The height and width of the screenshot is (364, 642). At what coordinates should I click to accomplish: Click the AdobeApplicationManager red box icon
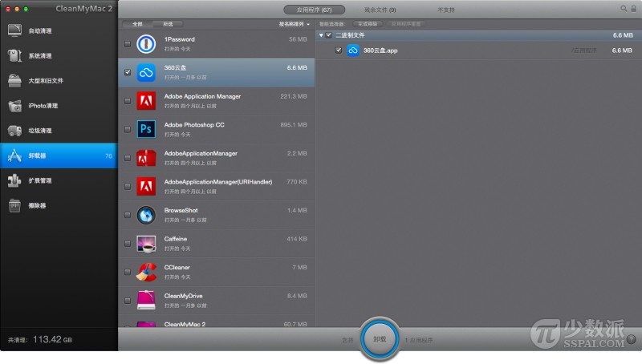[x=146, y=158]
